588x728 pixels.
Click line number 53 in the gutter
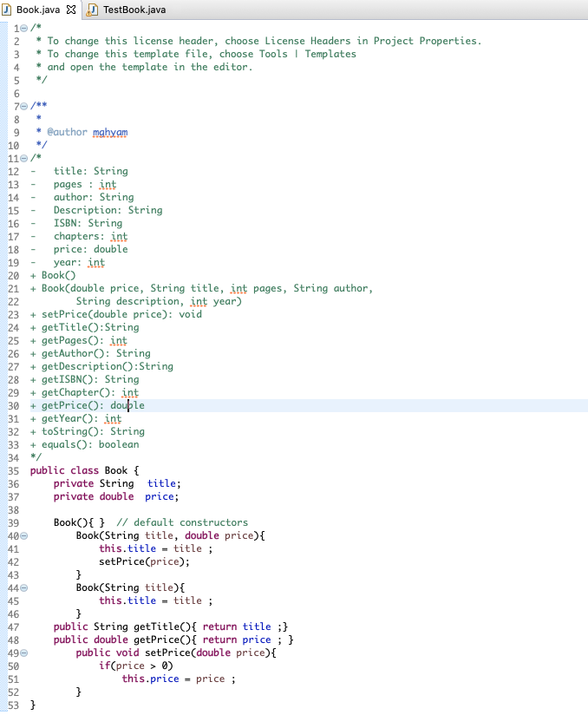14,705
